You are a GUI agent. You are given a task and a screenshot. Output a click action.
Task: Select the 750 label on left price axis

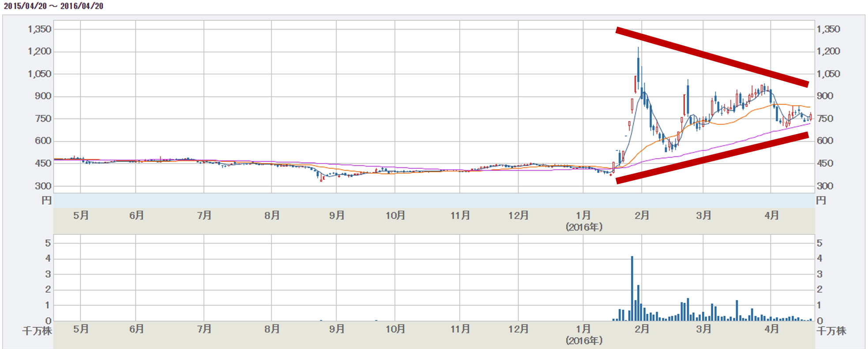point(43,119)
